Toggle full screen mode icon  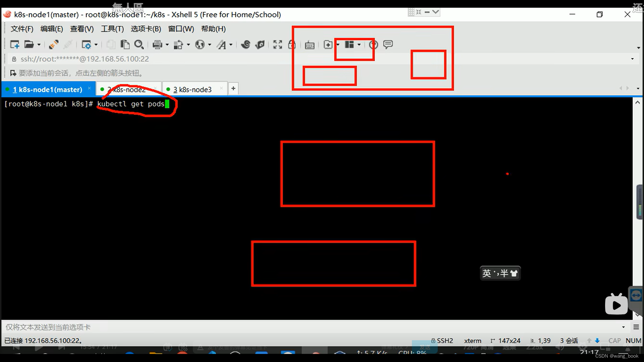tap(278, 44)
